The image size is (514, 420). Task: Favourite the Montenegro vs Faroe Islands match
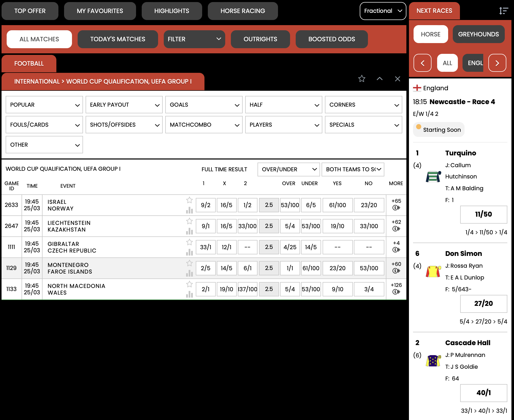pos(190,263)
